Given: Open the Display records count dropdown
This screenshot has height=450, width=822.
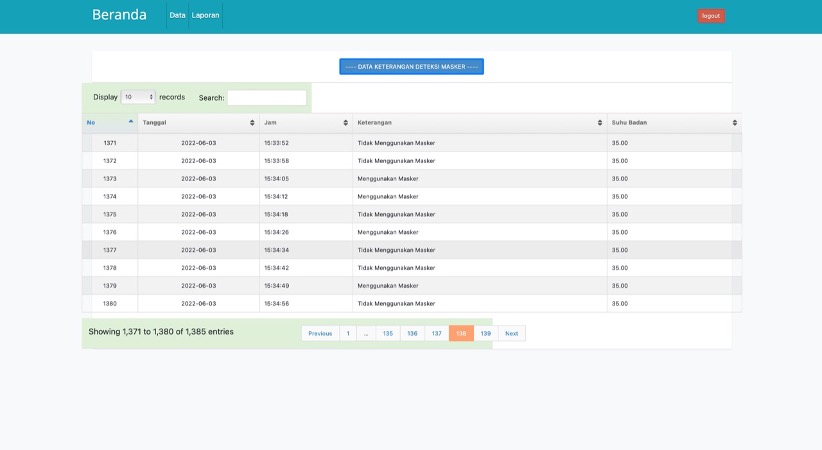Looking at the screenshot, I should [x=138, y=97].
